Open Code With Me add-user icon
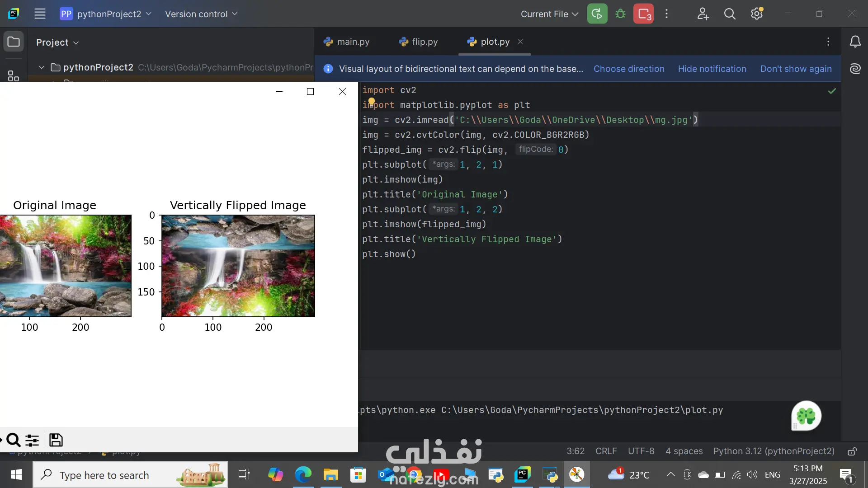The width and height of the screenshot is (868, 488). point(703,14)
